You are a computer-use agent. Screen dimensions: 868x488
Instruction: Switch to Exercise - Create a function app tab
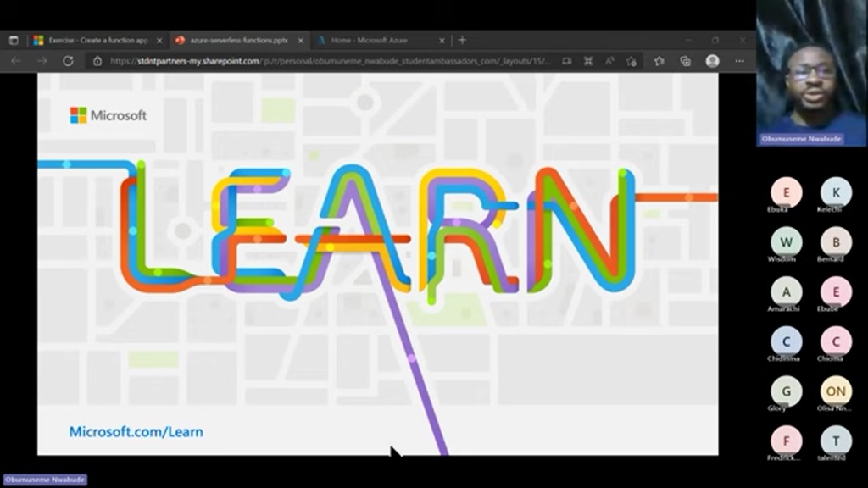coord(98,41)
